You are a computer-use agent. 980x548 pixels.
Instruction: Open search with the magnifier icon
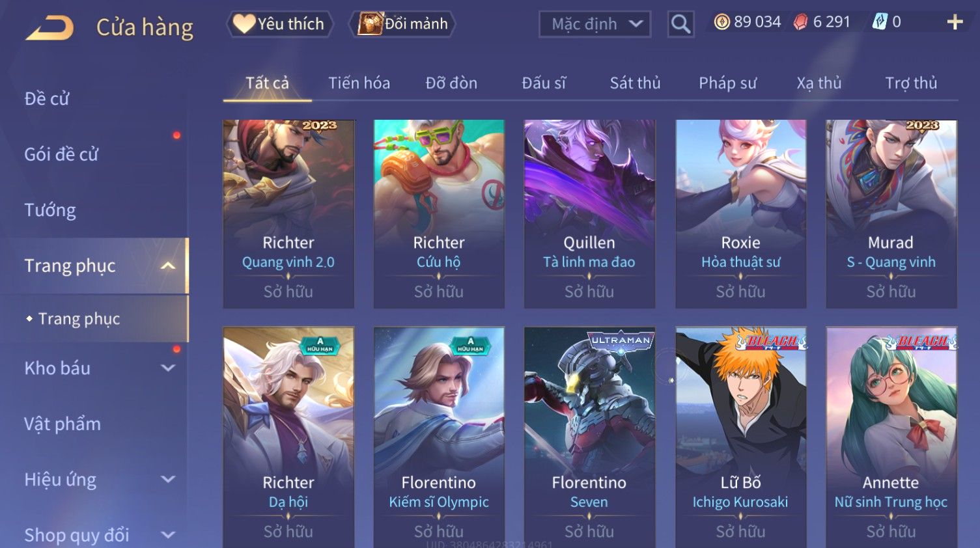point(680,24)
